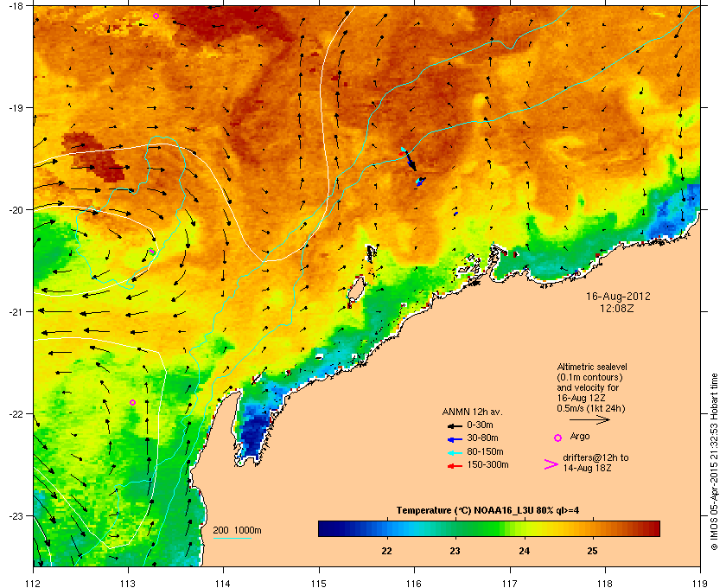Click the time label '12:08Z'
This screenshot has height=588, width=726.
617,308
